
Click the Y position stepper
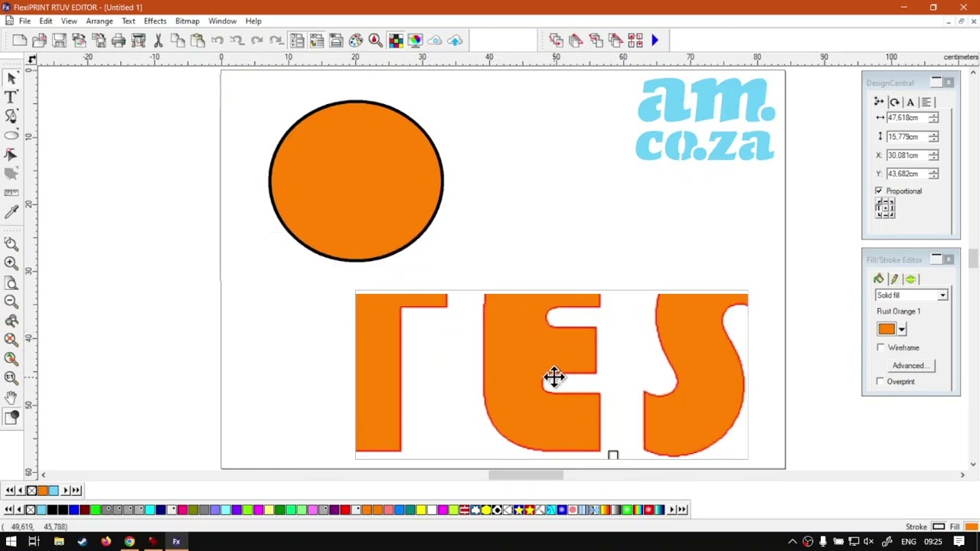[x=933, y=174]
